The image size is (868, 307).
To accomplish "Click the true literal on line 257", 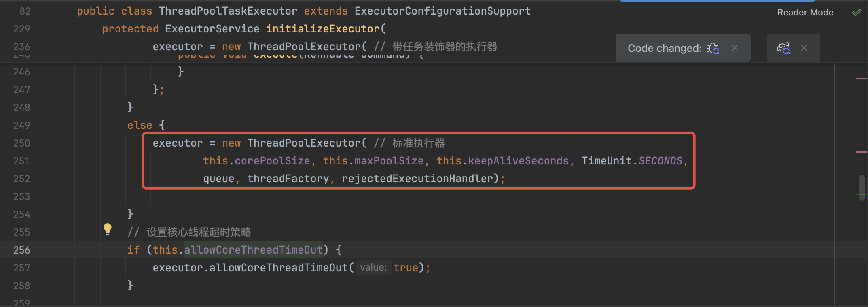I will pos(406,268).
